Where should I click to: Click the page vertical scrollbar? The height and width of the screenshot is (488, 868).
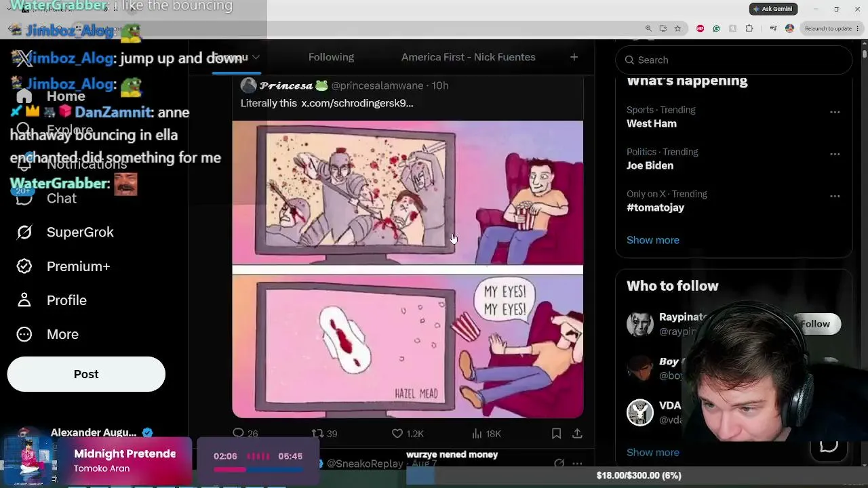pos(865,53)
